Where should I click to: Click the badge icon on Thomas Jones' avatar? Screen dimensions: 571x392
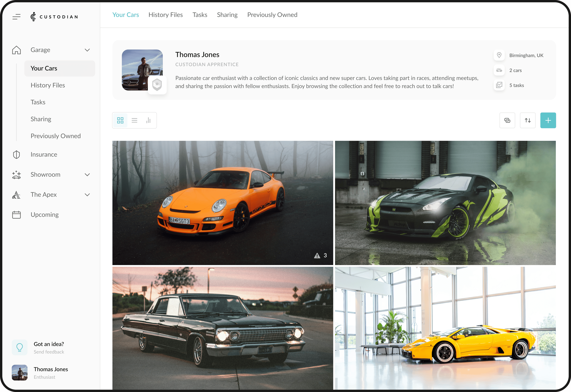click(x=157, y=85)
